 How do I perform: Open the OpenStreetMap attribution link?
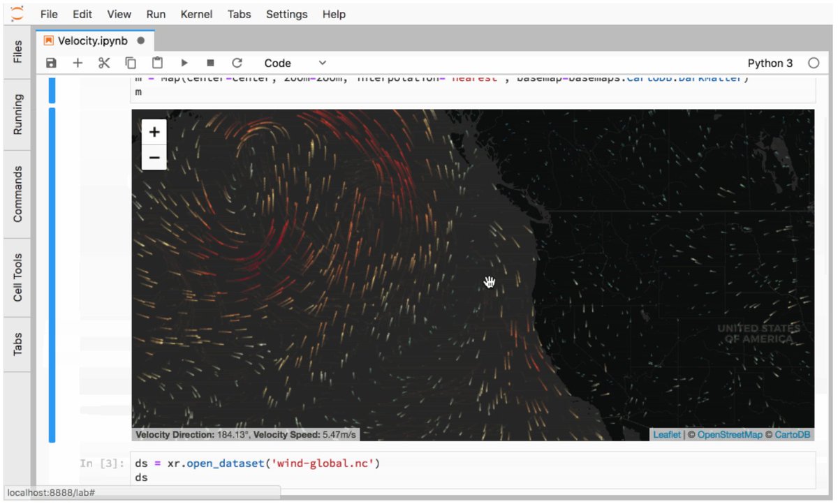pos(730,434)
